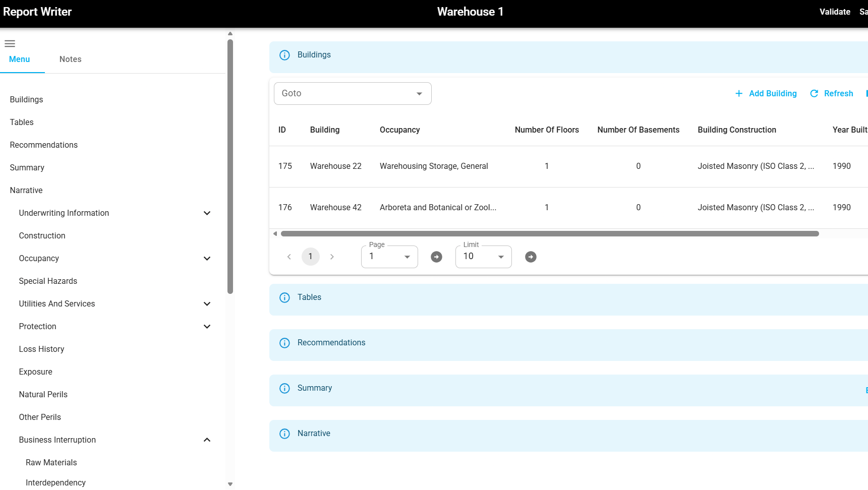Click sidebar scrollbar up arrow
868x490 pixels.
[x=230, y=34]
